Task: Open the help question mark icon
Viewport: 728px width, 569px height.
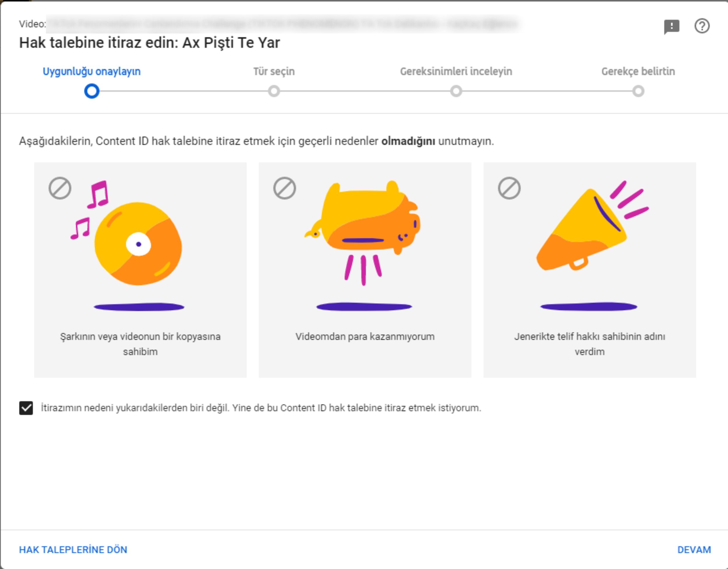Action: [702, 26]
